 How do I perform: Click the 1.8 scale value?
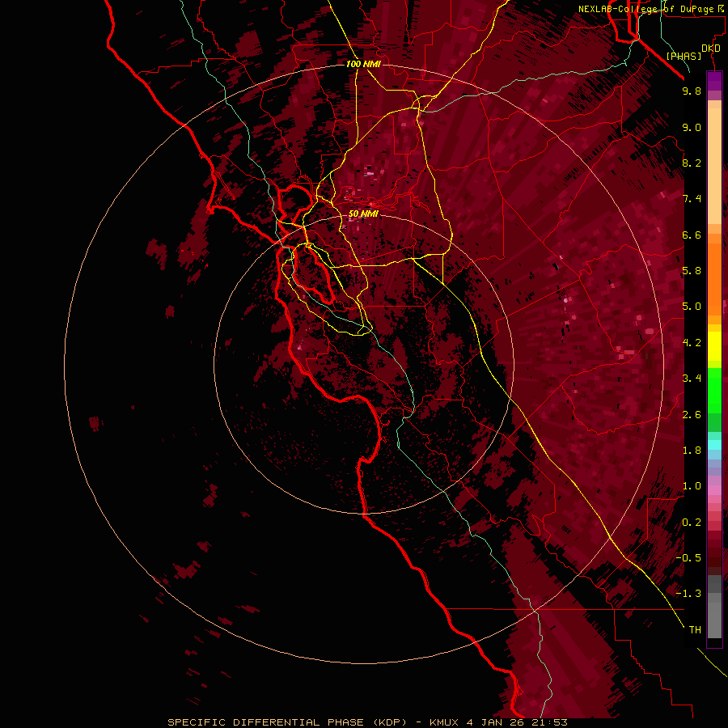tap(692, 451)
